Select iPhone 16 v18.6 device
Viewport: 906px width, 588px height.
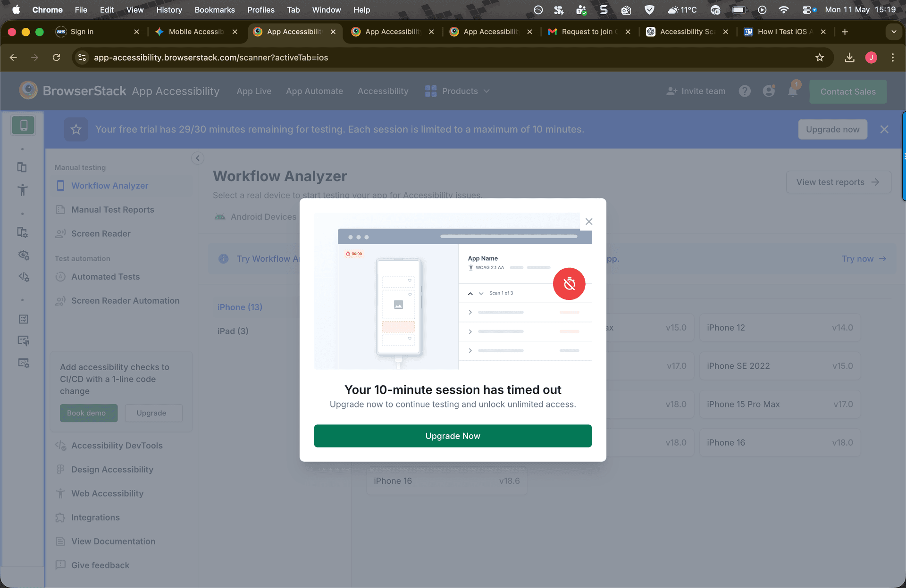pyautogui.click(x=446, y=481)
